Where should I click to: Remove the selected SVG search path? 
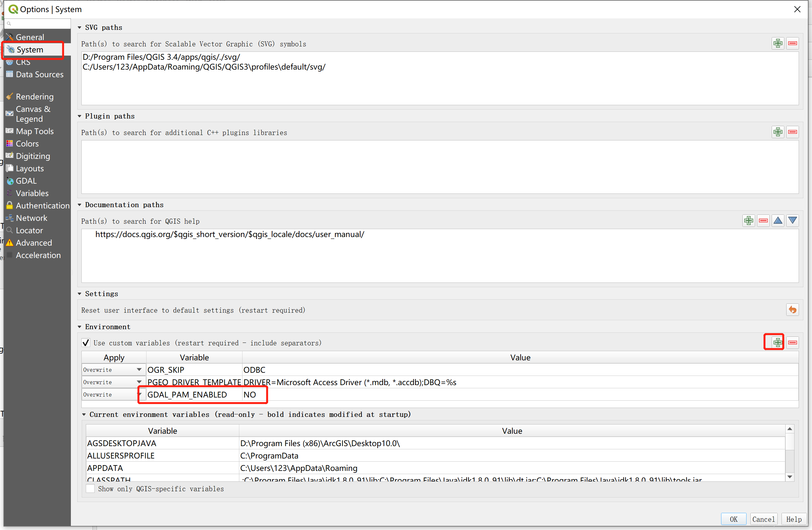click(793, 43)
